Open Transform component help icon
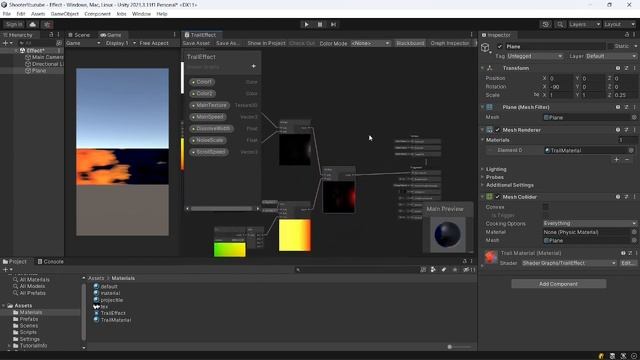This screenshot has height=360, width=640. (618, 68)
